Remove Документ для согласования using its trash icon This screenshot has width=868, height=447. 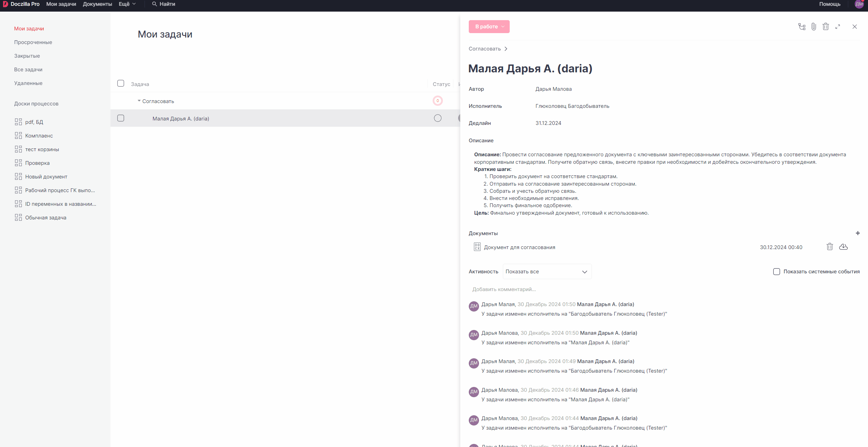click(829, 247)
